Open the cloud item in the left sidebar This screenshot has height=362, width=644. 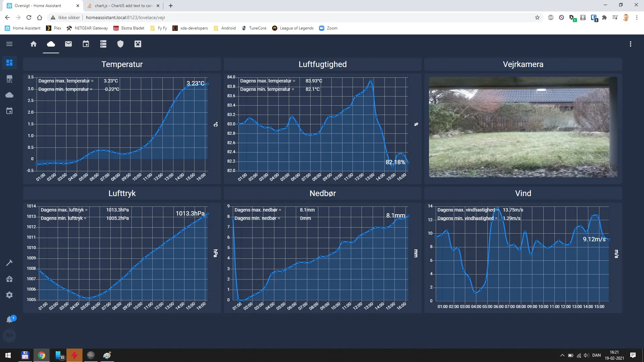tap(9, 95)
